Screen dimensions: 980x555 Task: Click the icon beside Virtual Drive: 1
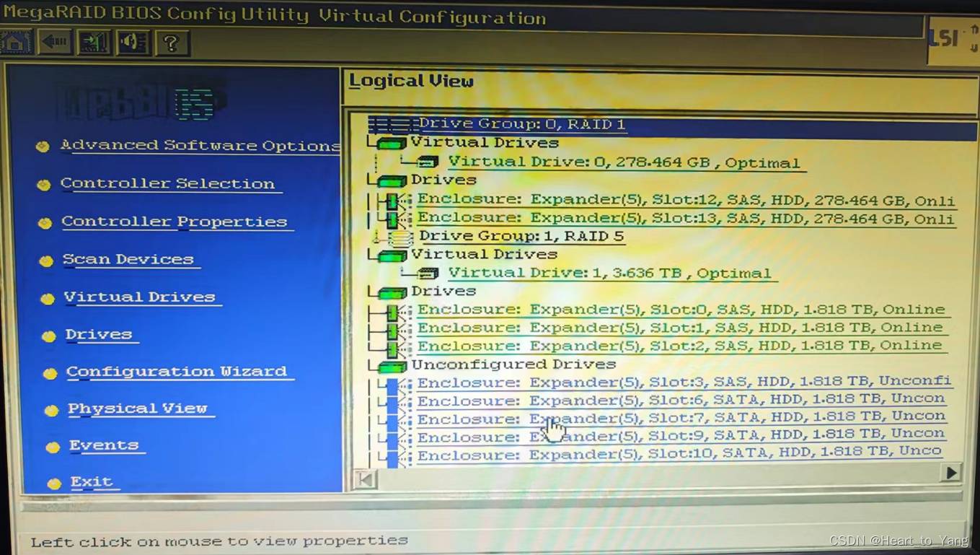point(428,274)
